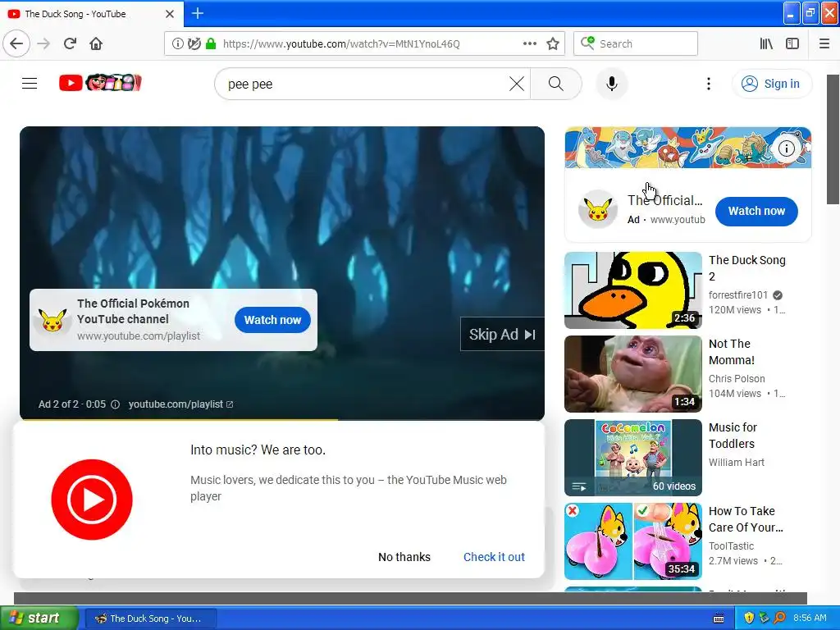This screenshot has height=630, width=840.
Task: Click the security shield tray icon
Action: (x=749, y=619)
